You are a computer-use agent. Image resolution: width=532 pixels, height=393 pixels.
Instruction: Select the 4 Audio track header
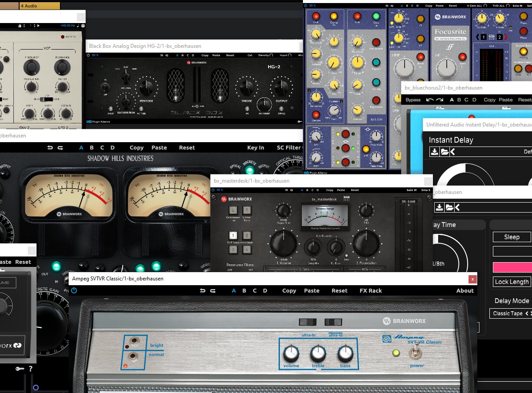(x=40, y=6)
